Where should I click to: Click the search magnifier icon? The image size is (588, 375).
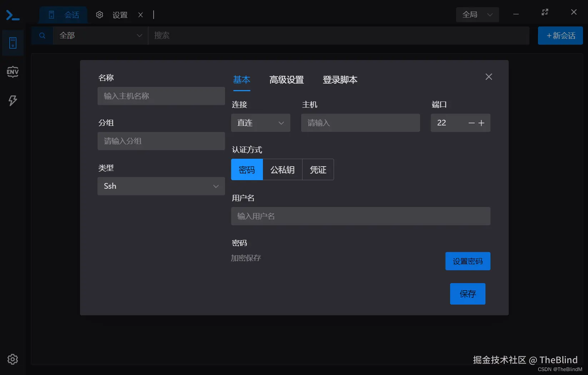click(42, 35)
